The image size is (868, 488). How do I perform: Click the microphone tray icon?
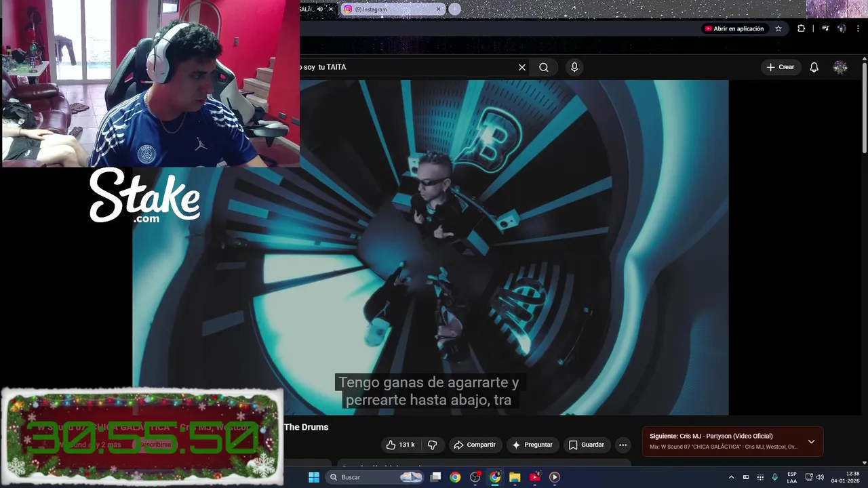pyautogui.click(x=774, y=477)
